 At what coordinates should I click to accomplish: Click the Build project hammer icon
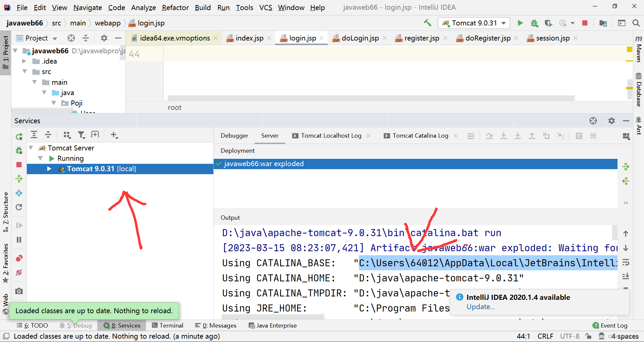(x=427, y=23)
